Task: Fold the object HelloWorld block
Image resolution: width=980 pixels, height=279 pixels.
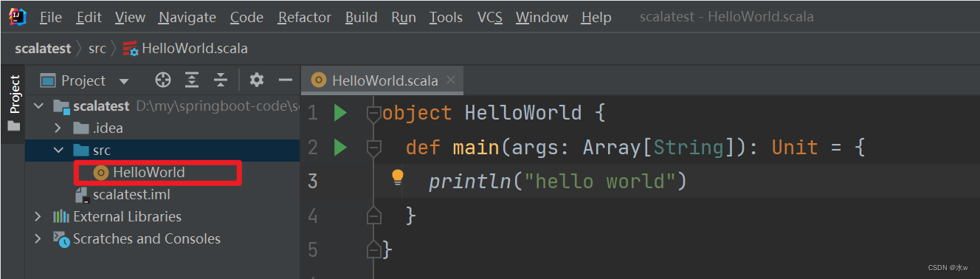Action: tap(373, 114)
